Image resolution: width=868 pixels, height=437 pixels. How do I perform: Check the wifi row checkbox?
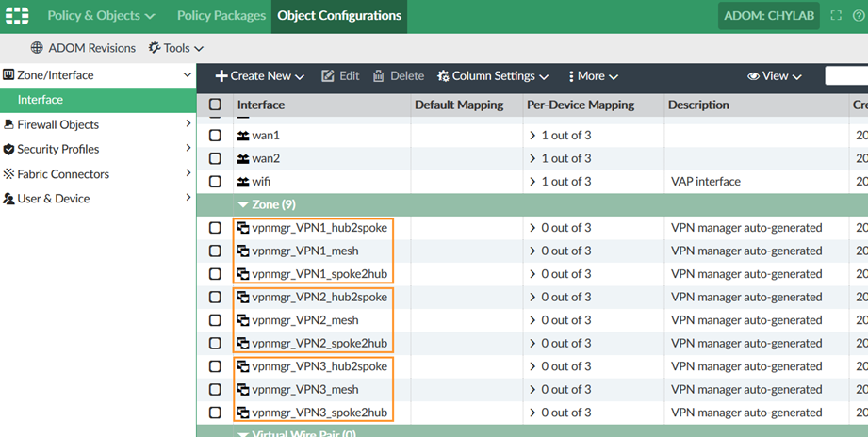215,182
